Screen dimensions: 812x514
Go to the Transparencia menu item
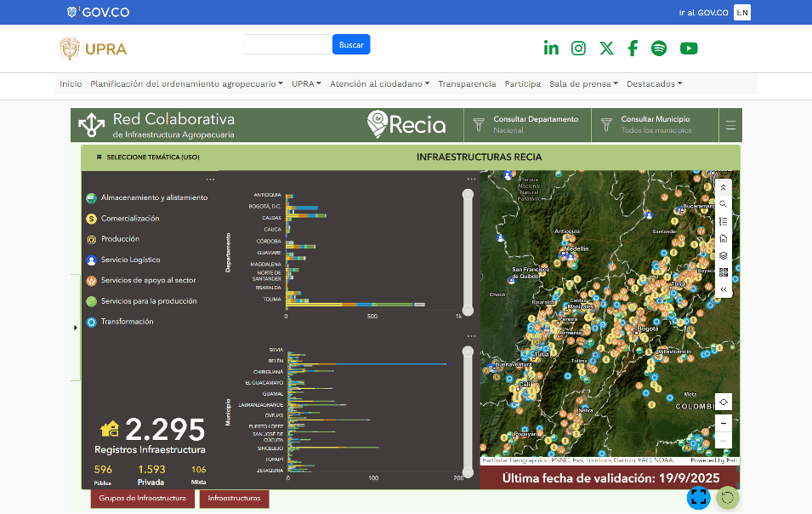pos(467,84)
